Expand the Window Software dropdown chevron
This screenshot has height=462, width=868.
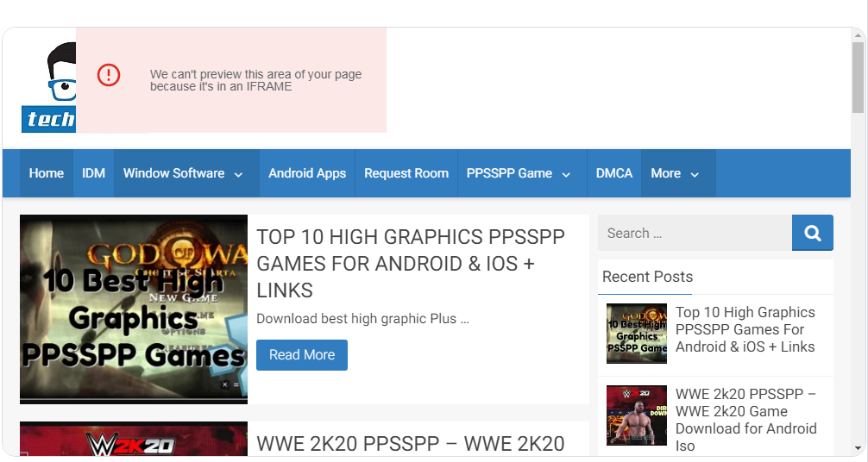tap(239, 174)
